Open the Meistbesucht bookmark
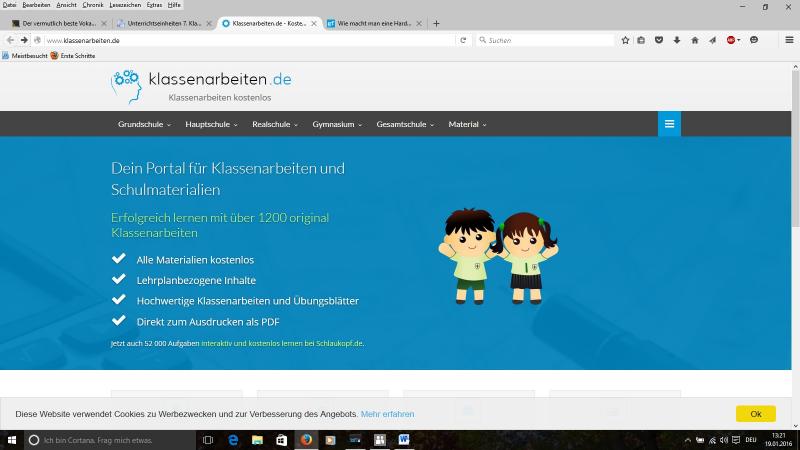This screenshot has width=800, height=450. (25, 56)
